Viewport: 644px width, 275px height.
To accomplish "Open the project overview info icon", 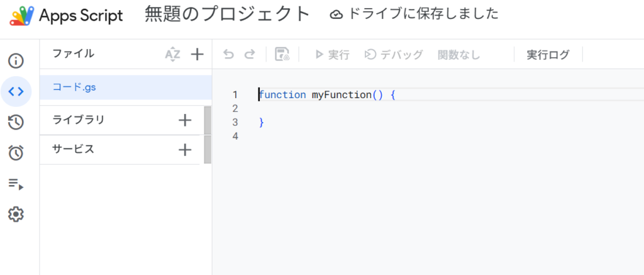I will (x=16, y=61).
